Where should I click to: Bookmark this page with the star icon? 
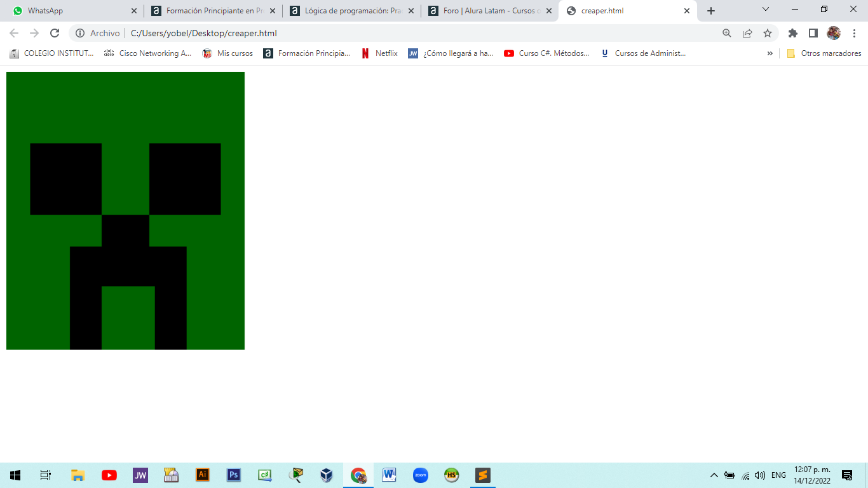[x=768, y=33]
